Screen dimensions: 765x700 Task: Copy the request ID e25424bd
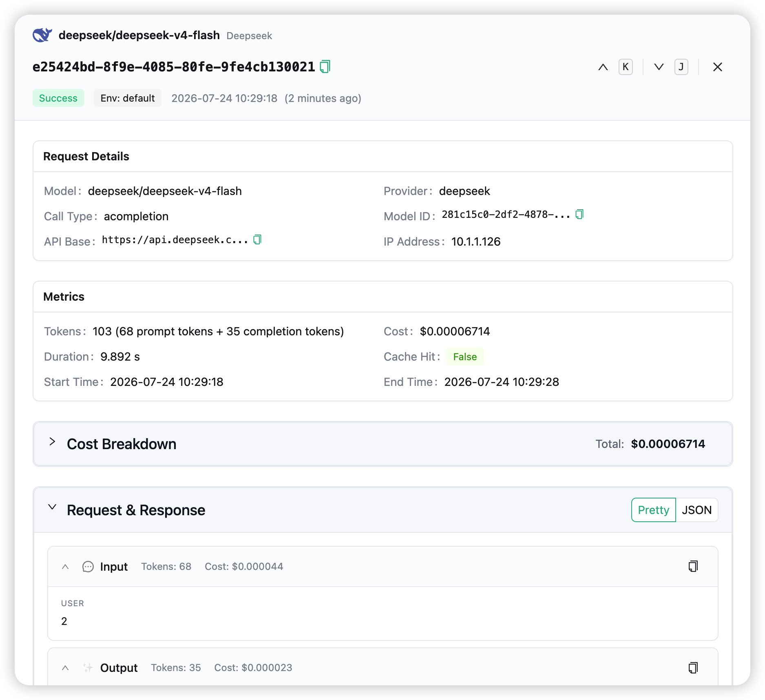coord(325,66)
